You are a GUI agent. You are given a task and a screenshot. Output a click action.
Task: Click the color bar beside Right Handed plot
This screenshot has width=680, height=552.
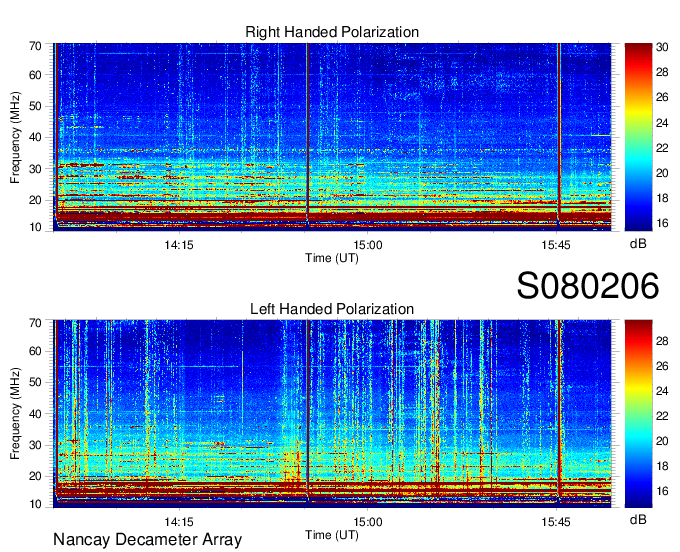pyautogui.click(x=638, y=137)
